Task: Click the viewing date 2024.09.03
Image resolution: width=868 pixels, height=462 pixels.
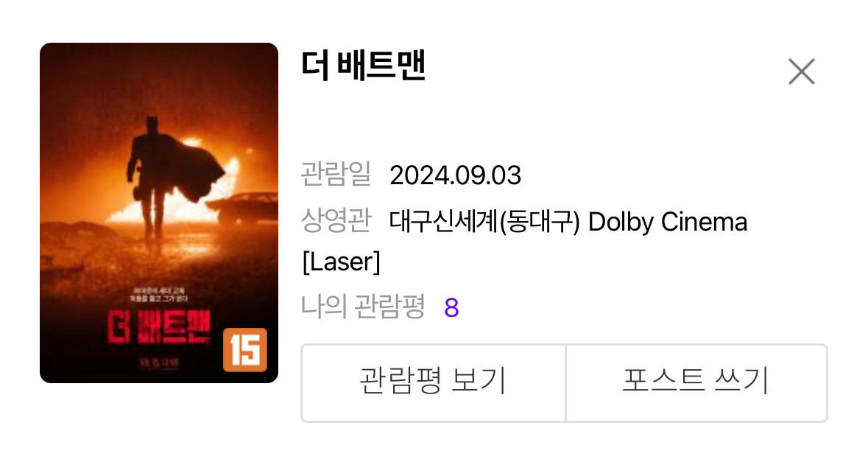Action: click(455, 175)
